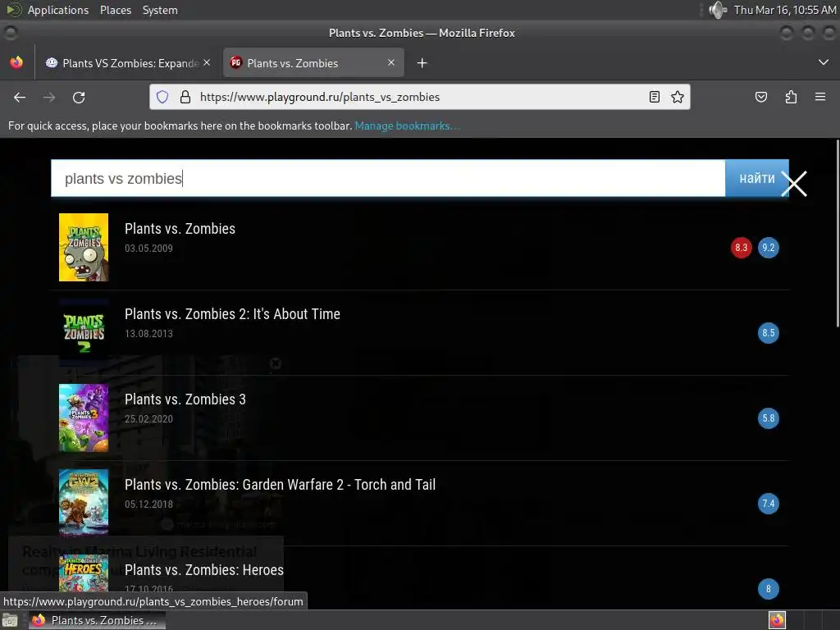Open Garden Warfare 2 - Torch and Tail result
840x630 pixels.
click(x=281, y=484)
